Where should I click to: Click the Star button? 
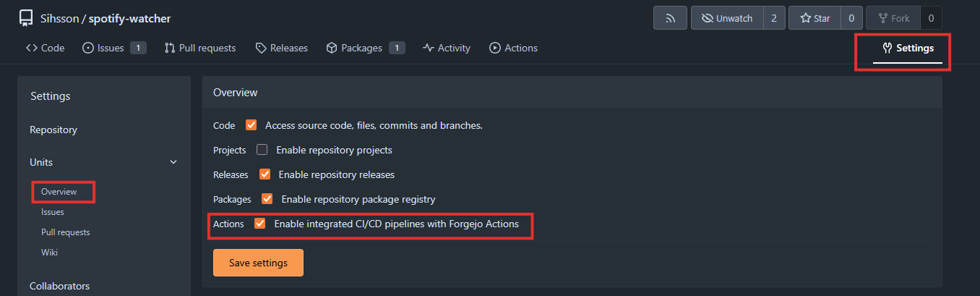coord(814,18)
